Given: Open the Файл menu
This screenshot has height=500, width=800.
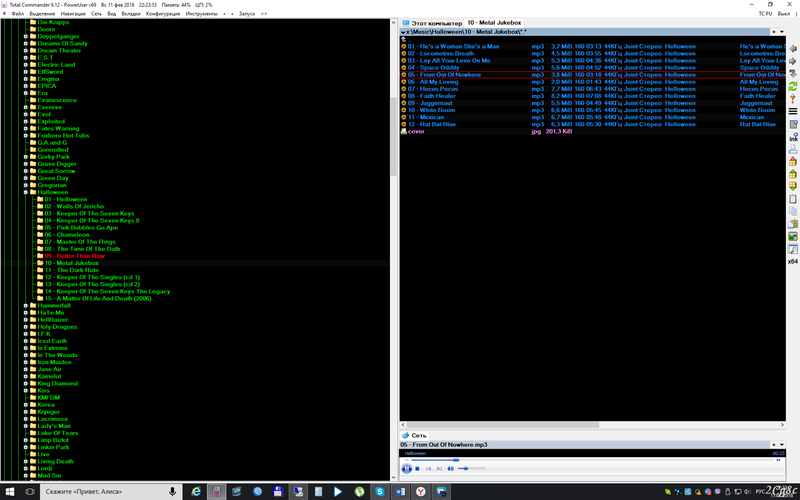Looking at the screenshot, I should (x=17, y=14).
